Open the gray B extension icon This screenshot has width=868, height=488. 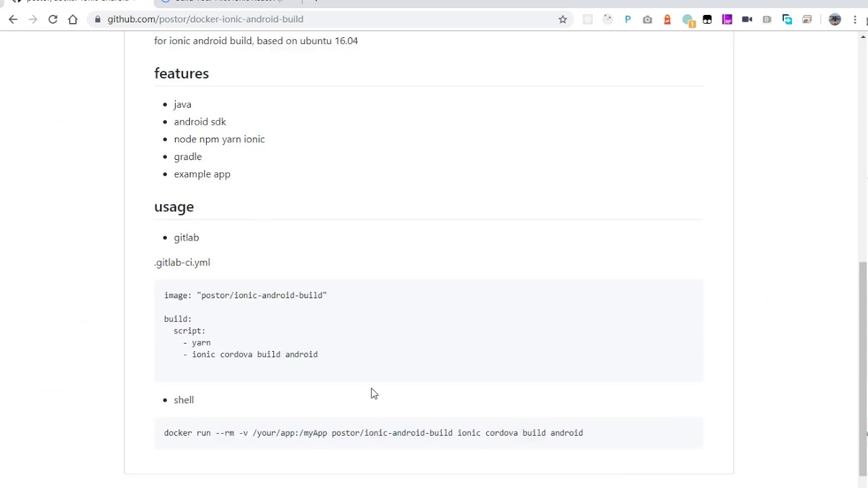pyautogui.click(x=767, y=20)
